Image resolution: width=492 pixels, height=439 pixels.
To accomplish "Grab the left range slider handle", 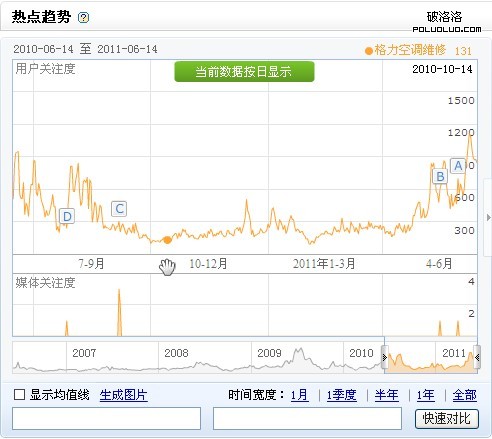I will click(384, 357).
